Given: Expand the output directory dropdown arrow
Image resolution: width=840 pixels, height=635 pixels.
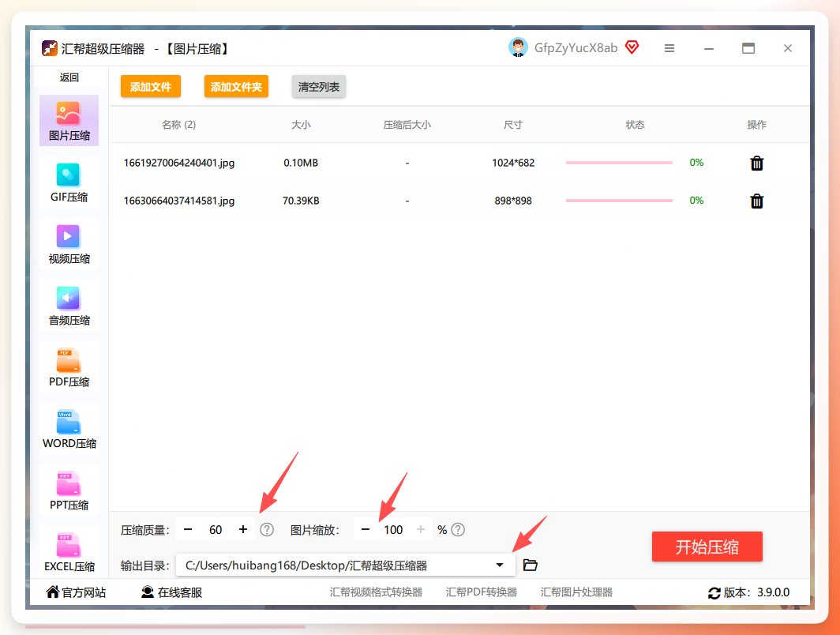Looking at the screenshot, I should click(500, 565).
